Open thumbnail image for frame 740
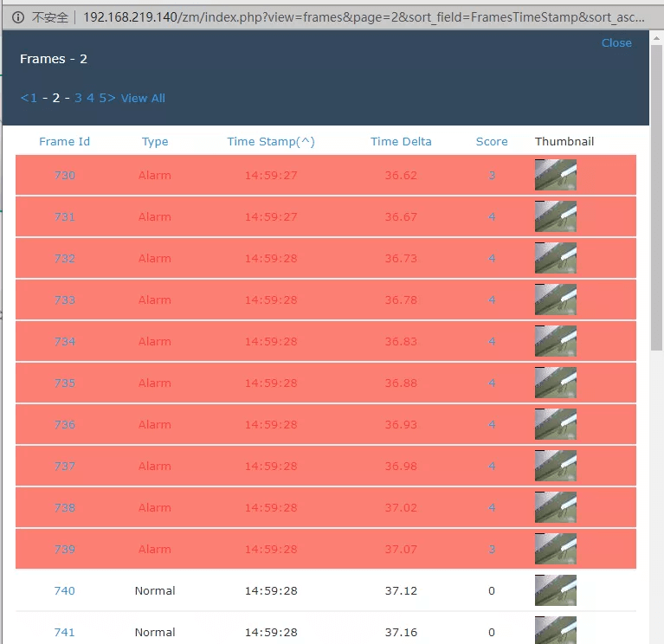Viewport: 664px width, 644px height. point(555,590)
